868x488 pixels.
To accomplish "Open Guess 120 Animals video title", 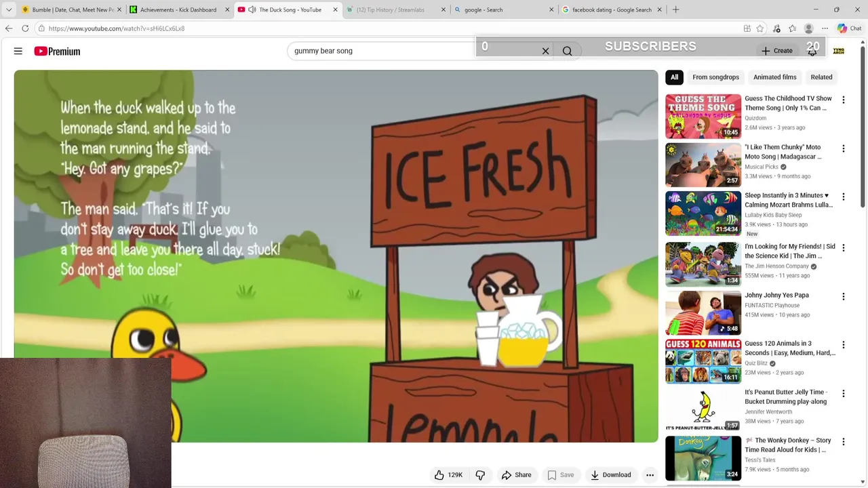I will [x=790, y=348].
